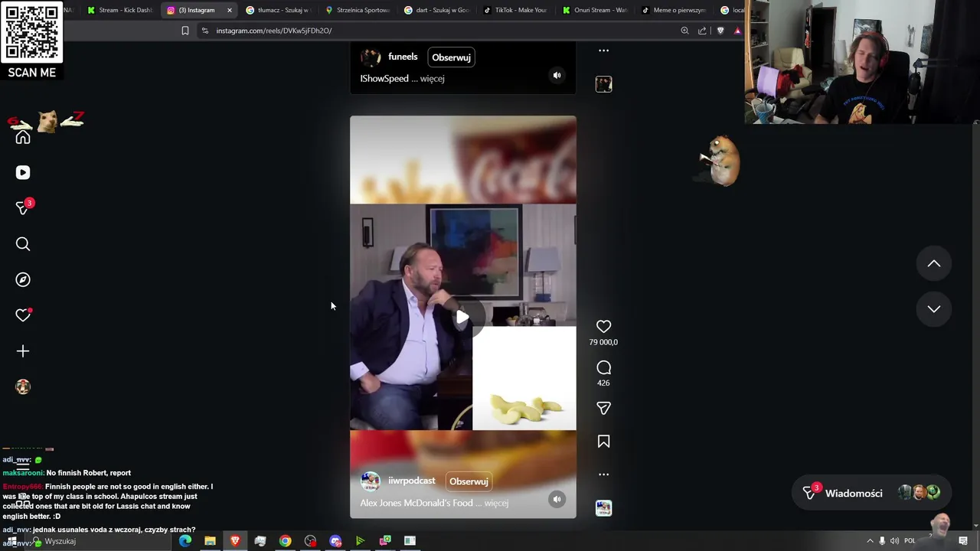Go to previous reel with up chevron

click(933, 263)
